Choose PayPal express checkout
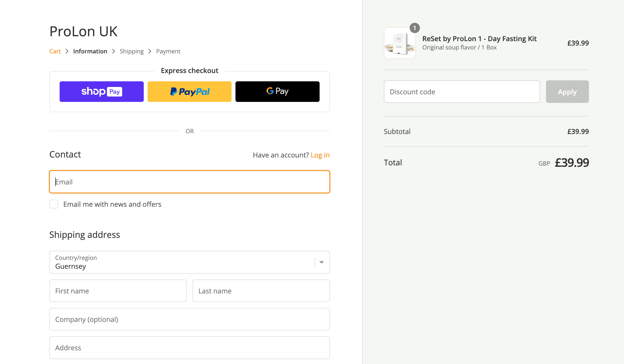Screen dimensions: 624x364 tap(189, 92)
